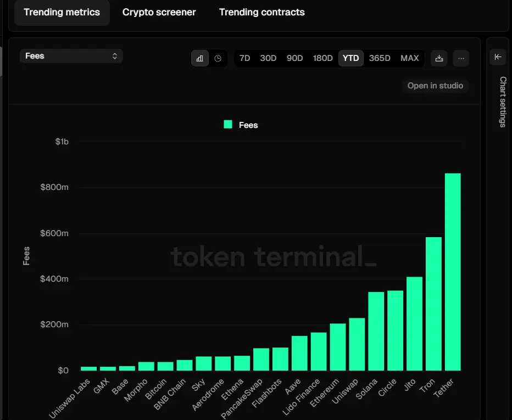Click the Tron fees bar
Image resolution: width=512 pixels, height=420 pixels.
(x=433, y=304)
